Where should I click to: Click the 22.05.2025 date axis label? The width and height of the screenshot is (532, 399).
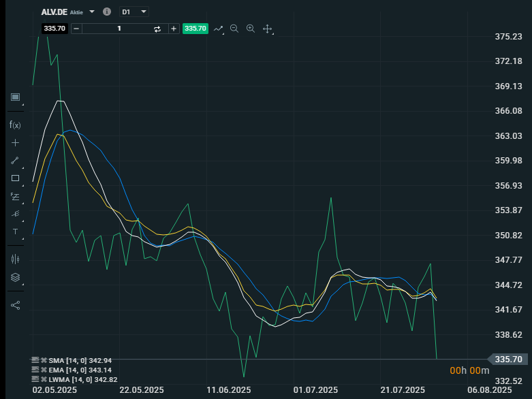(142, 390)
